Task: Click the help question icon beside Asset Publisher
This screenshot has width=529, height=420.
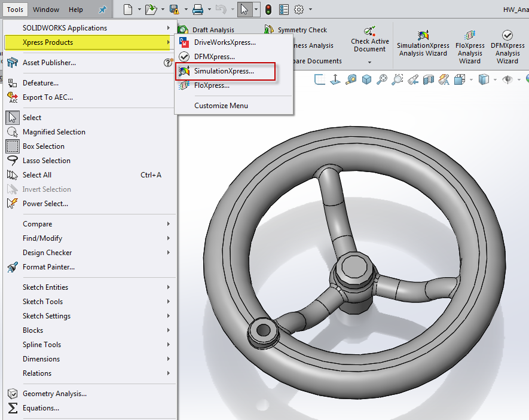Action: (168, 62)
